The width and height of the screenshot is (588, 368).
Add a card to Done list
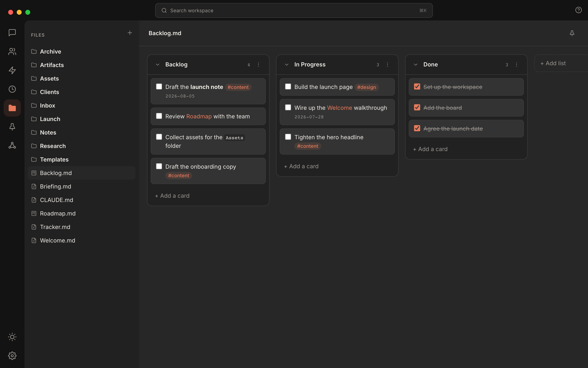click(x=430, y=149)
